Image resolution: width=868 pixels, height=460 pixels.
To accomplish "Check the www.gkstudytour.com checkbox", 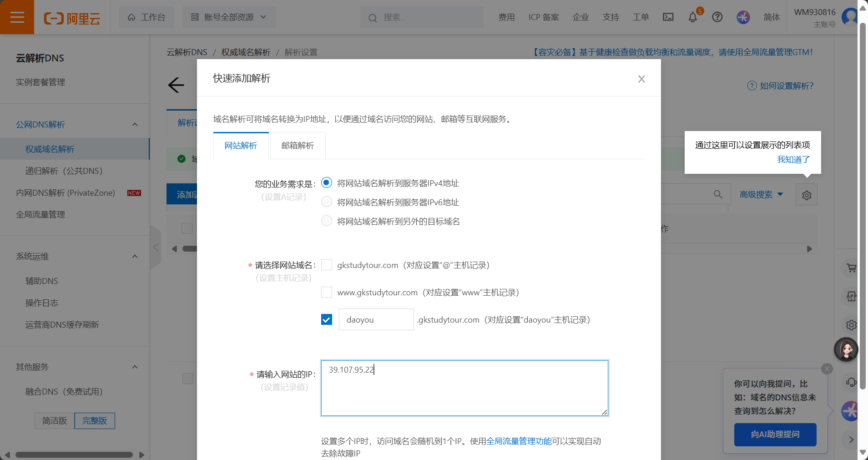I will point(327,292).
